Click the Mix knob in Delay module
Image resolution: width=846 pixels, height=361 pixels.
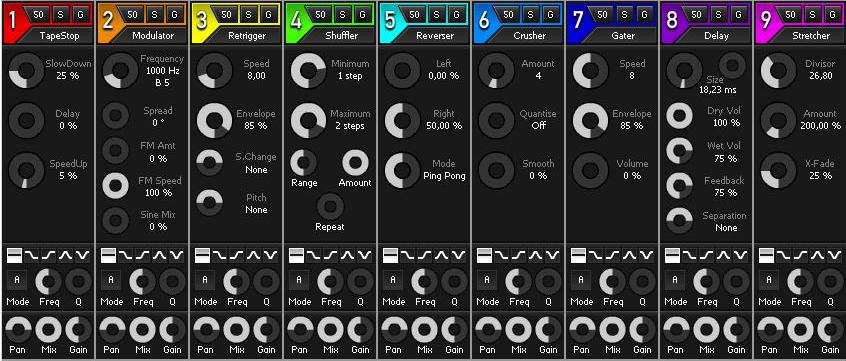(707, 330)
